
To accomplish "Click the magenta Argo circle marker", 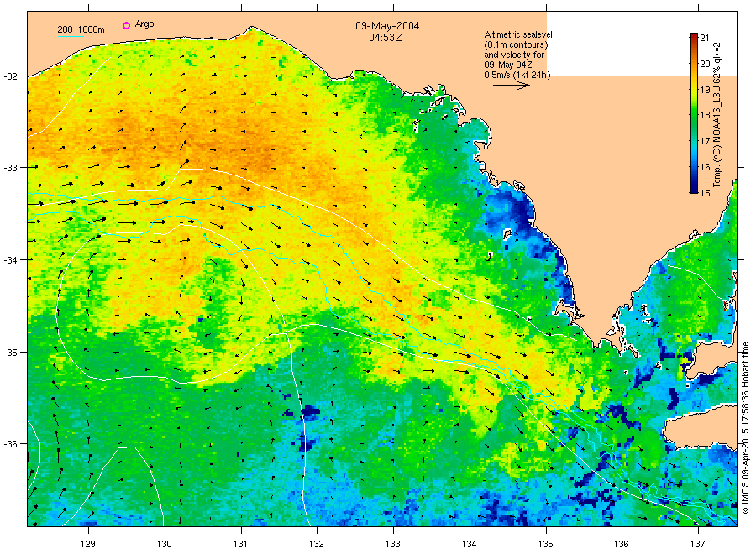I will click(126, 25).
